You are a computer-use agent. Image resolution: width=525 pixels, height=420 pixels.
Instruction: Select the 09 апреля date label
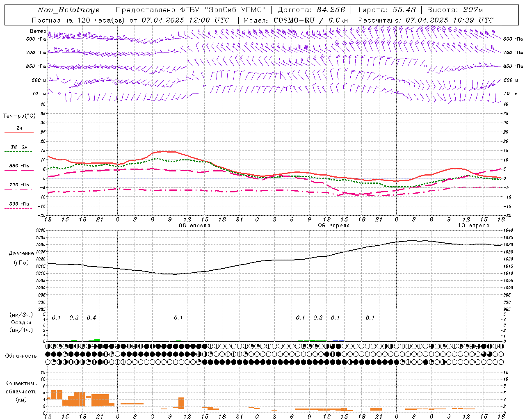(x=334, y=226)
